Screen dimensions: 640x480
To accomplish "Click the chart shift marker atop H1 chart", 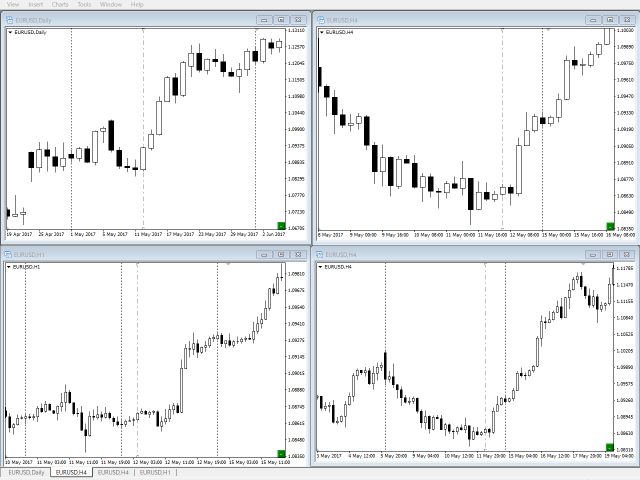I will coord(228,264).
